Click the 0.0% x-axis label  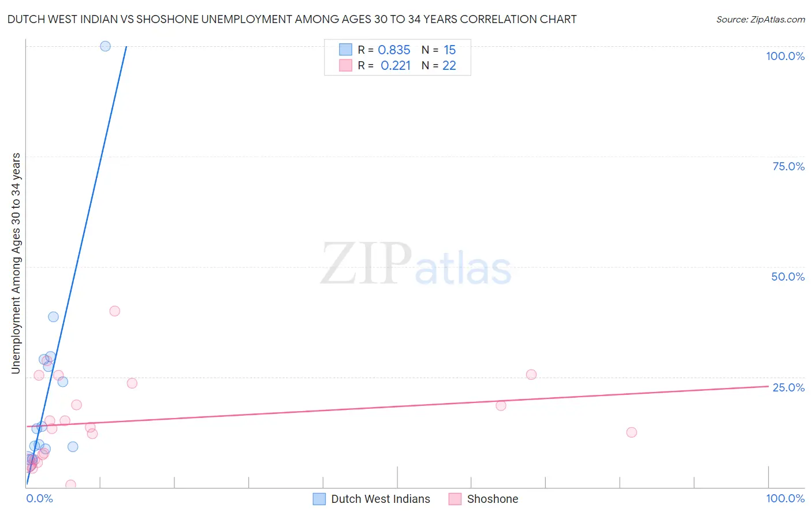tap(40, 498)
